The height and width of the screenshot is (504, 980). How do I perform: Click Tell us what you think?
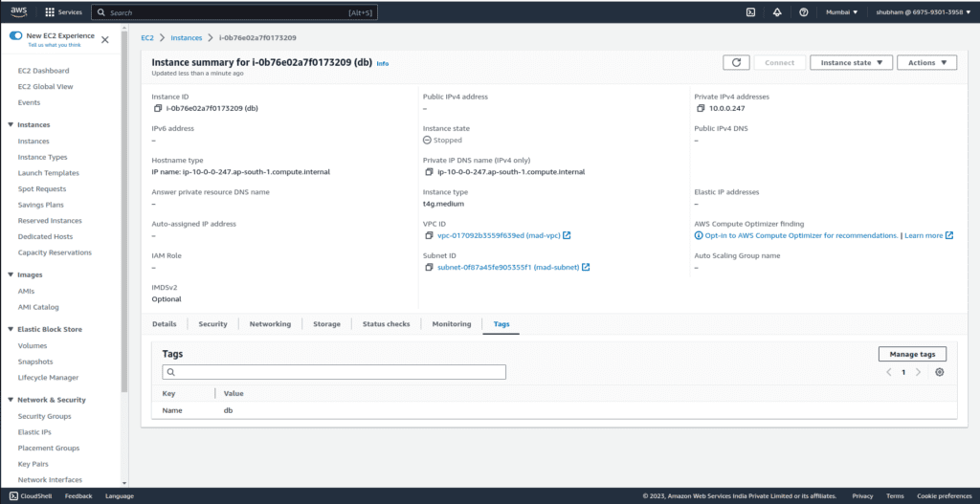coord(55,45)
